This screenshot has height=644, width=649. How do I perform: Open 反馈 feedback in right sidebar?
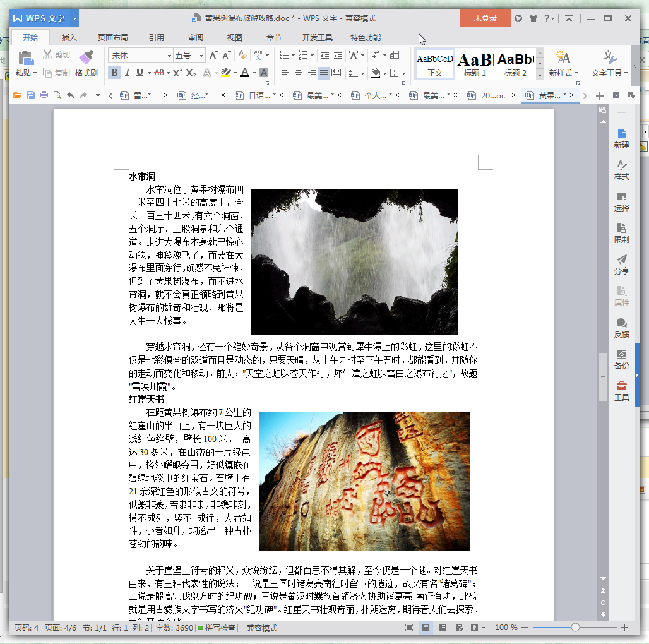pos(621,328)
